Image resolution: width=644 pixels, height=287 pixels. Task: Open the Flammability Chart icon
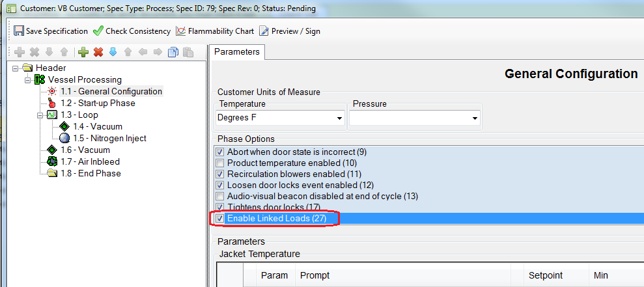pos(182,31)
